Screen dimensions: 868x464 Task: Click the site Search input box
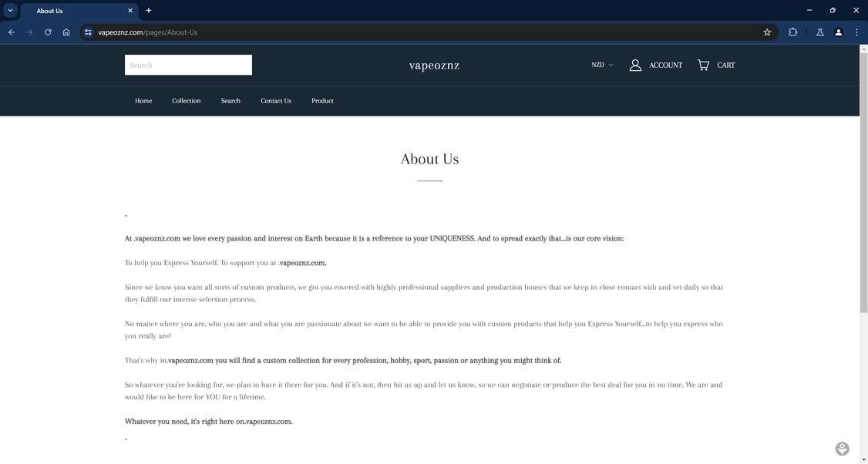[x=188, y=65]
